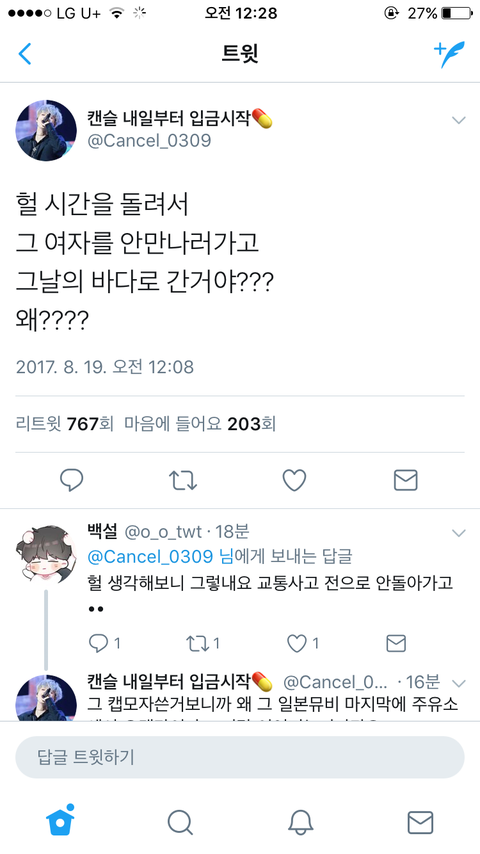Open Search tab
The height and width of the screenshot is (854, 480).
coord(180,822)
